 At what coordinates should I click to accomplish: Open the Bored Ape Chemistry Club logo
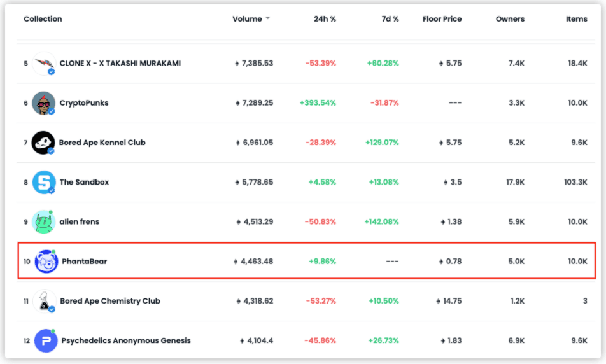pos(45,301)
